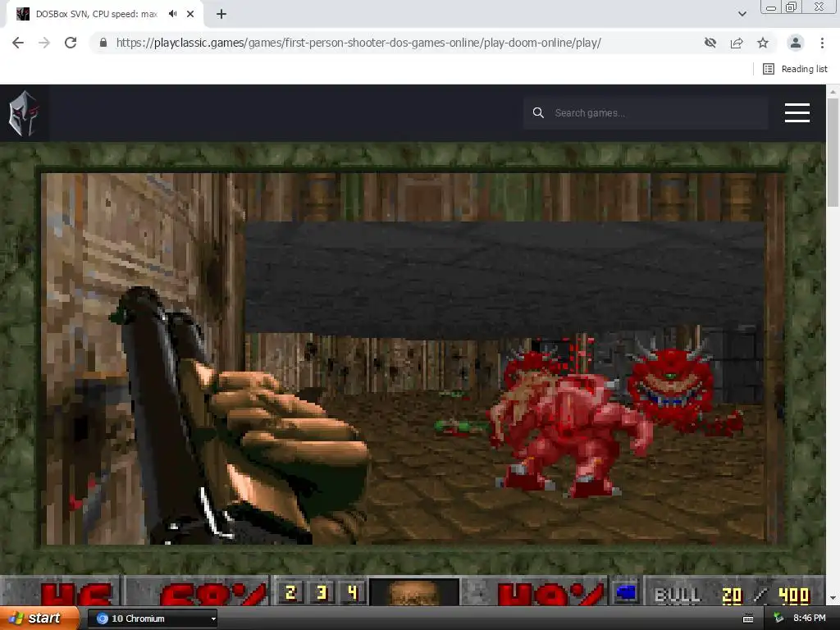840x630 pixels.
Task: Open the Chromium three-dot menu
Action: point(822,43)
